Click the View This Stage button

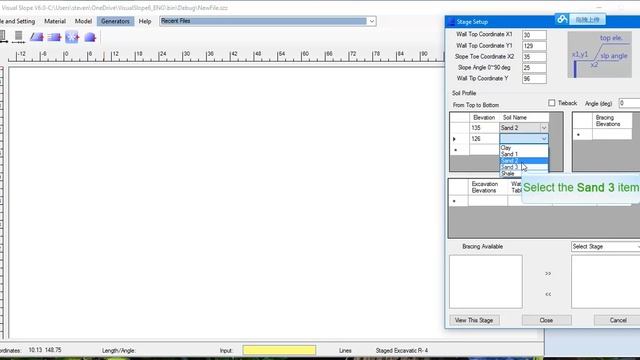[474, 320]
